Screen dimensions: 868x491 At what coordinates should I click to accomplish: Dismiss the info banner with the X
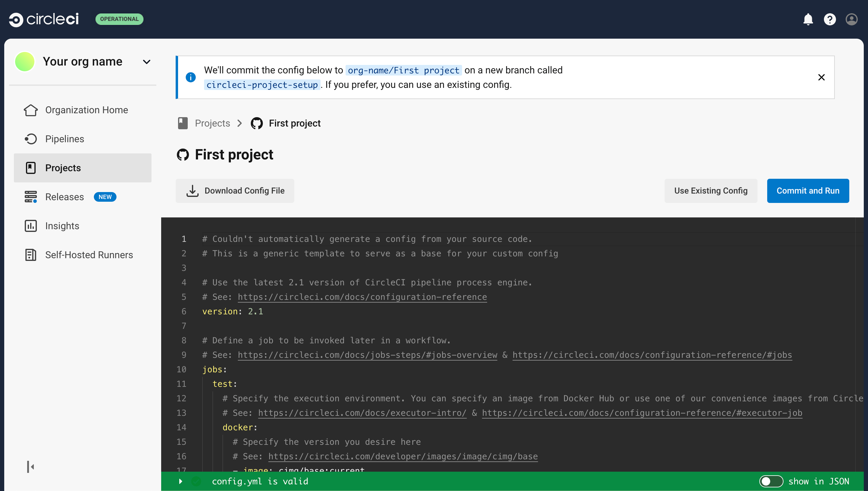821,77
